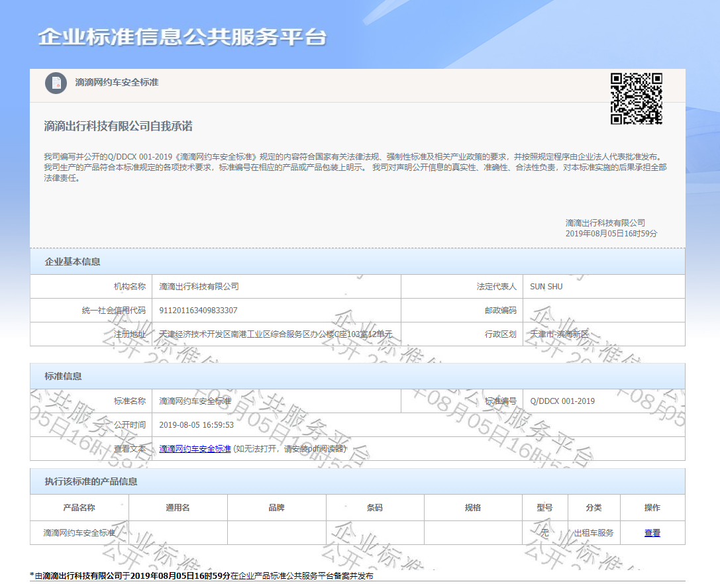
Task: Click the registered address starting 天津经济技术开发区
Action: pyautogui.click(x=276, y=334)
